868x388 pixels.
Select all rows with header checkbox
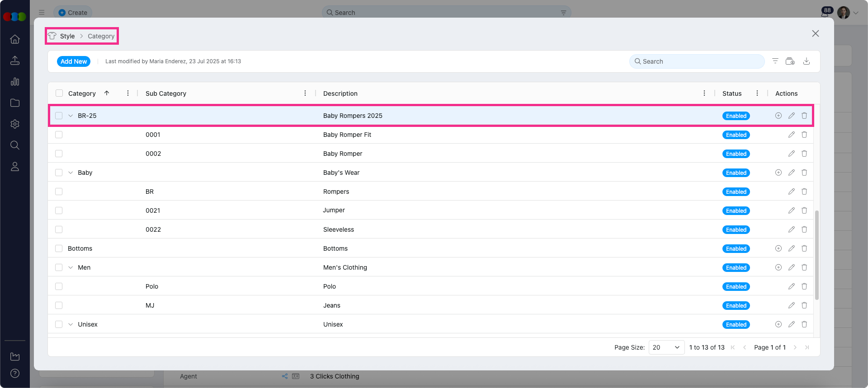coord(59,93)
